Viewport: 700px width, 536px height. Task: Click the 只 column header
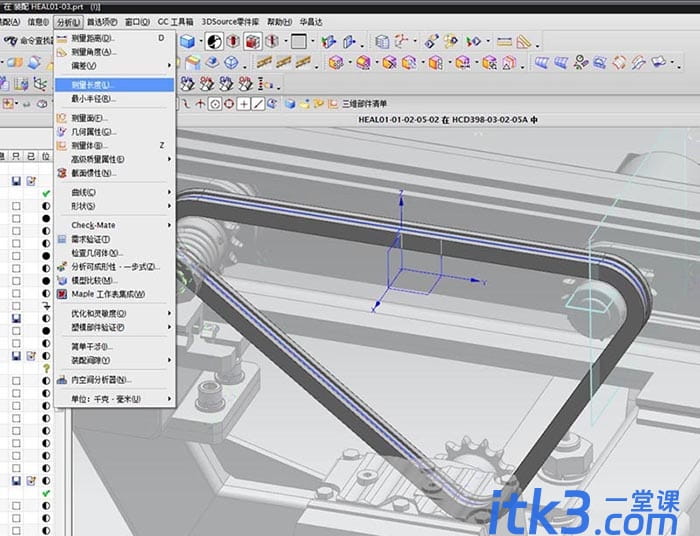[x=16, y=156]
